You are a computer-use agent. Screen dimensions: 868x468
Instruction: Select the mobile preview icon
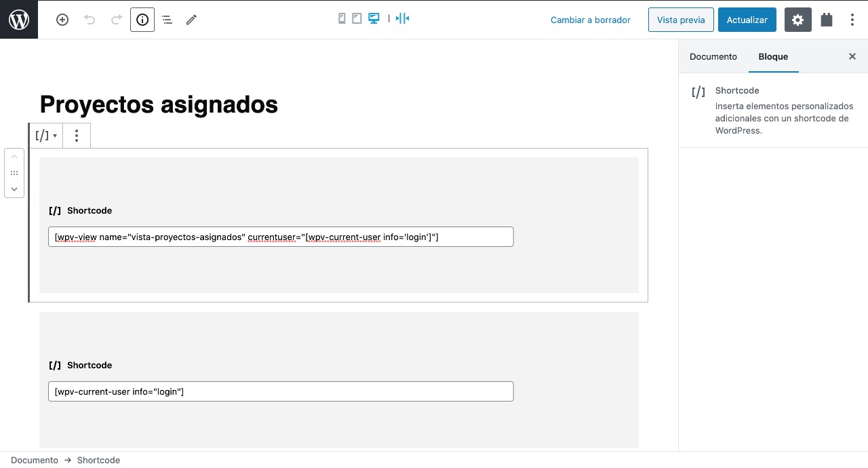coord(342,18)
